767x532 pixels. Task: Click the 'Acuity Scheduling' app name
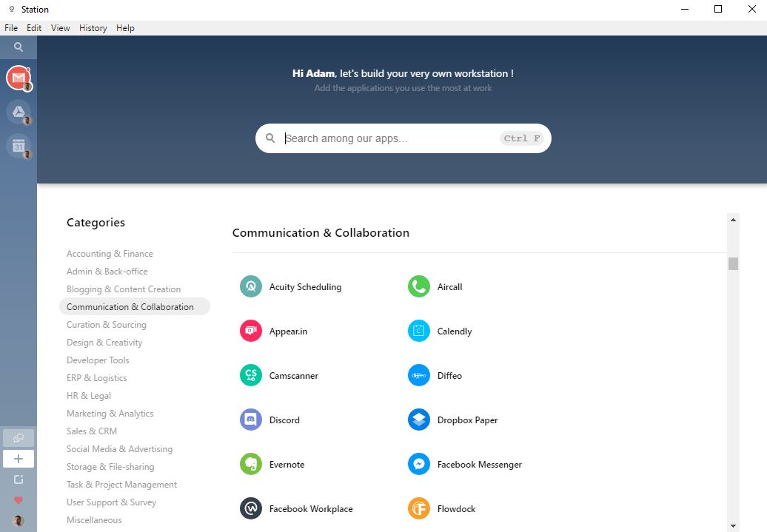305,287
